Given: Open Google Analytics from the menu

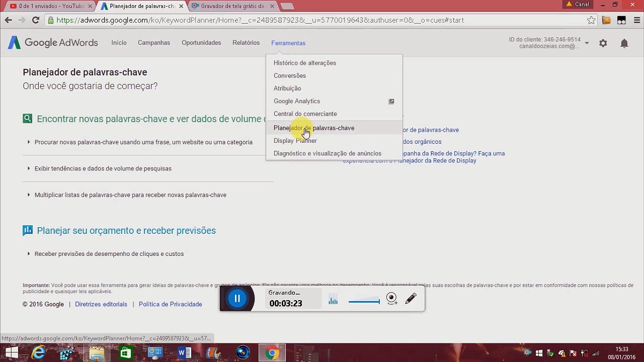Looking at the screenshot, I should 334,101.
